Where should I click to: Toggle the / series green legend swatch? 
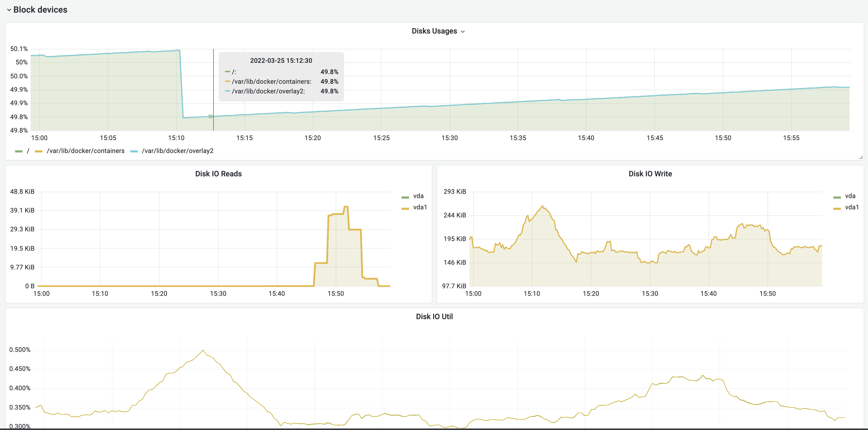tap(19, 151)
